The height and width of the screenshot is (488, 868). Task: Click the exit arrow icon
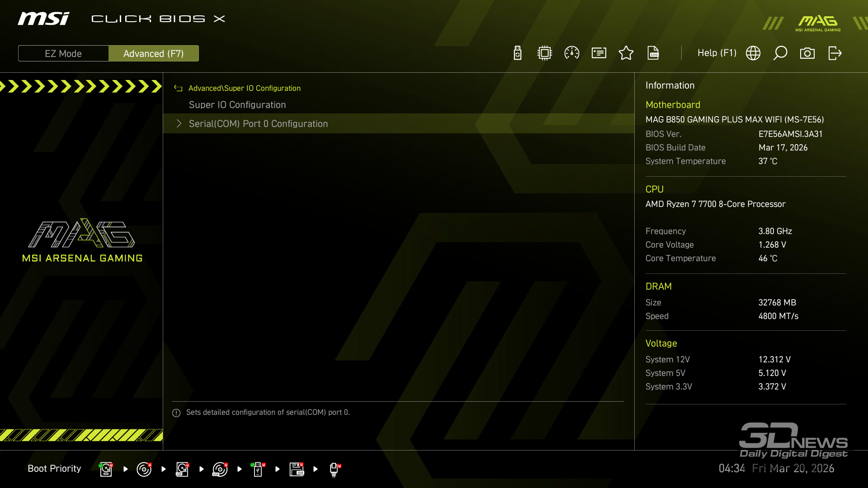835,53
